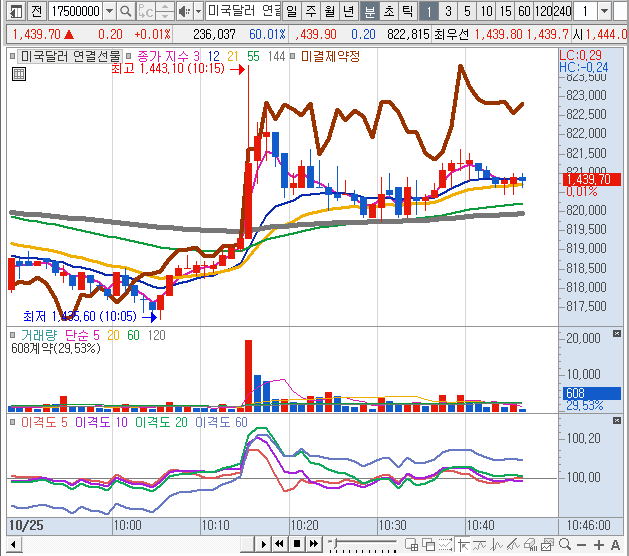629x556 pixels.
Task: Open the data grid table icon
Action: tap(19, 72)
